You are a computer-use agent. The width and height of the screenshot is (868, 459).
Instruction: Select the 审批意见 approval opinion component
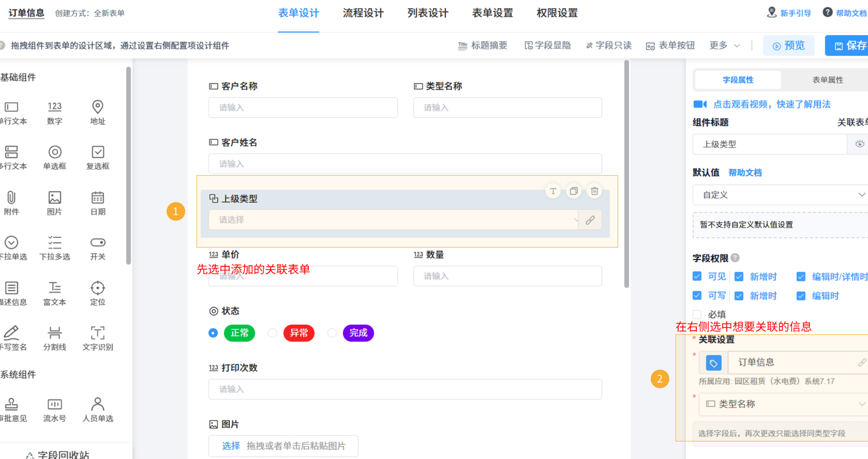[12, 410]
